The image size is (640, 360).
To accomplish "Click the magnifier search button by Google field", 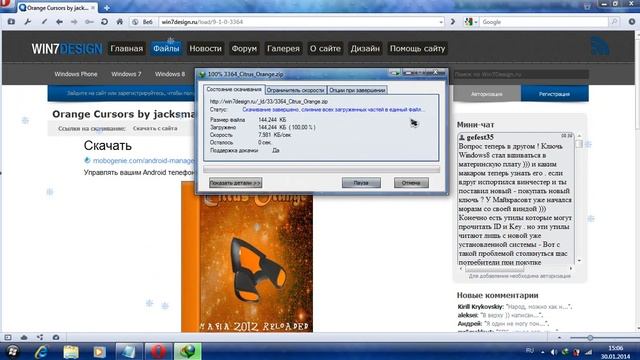I will pyautogui.click(x=614, y=22).
